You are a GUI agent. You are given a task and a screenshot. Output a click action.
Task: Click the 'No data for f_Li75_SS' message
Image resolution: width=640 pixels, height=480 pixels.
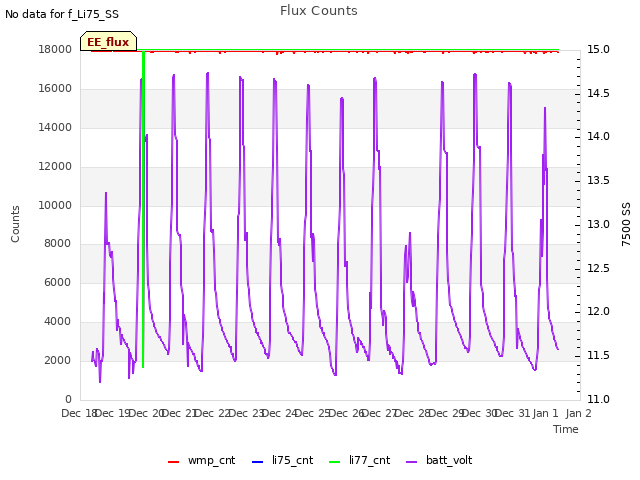[x=62, y=14]
